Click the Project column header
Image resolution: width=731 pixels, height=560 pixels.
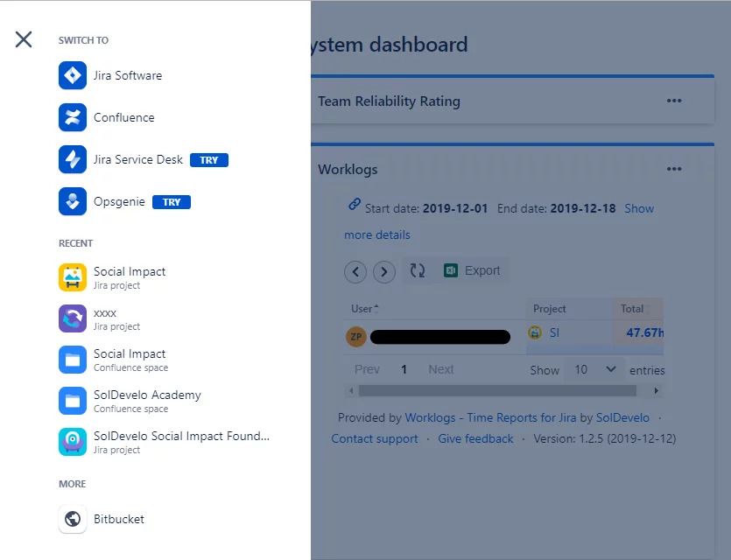click(549, 308)
